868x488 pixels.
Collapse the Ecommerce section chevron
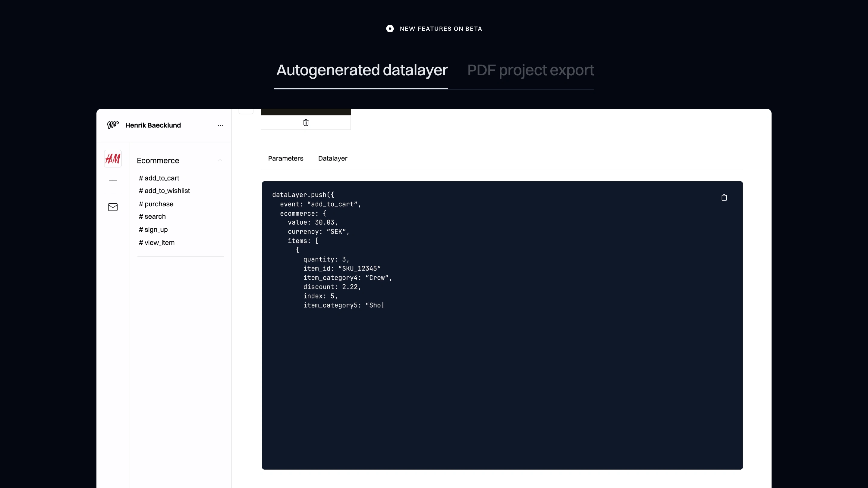click(220, 160)
